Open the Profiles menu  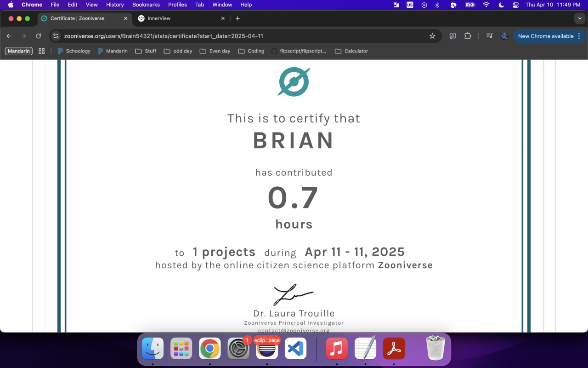pos(177,5)
